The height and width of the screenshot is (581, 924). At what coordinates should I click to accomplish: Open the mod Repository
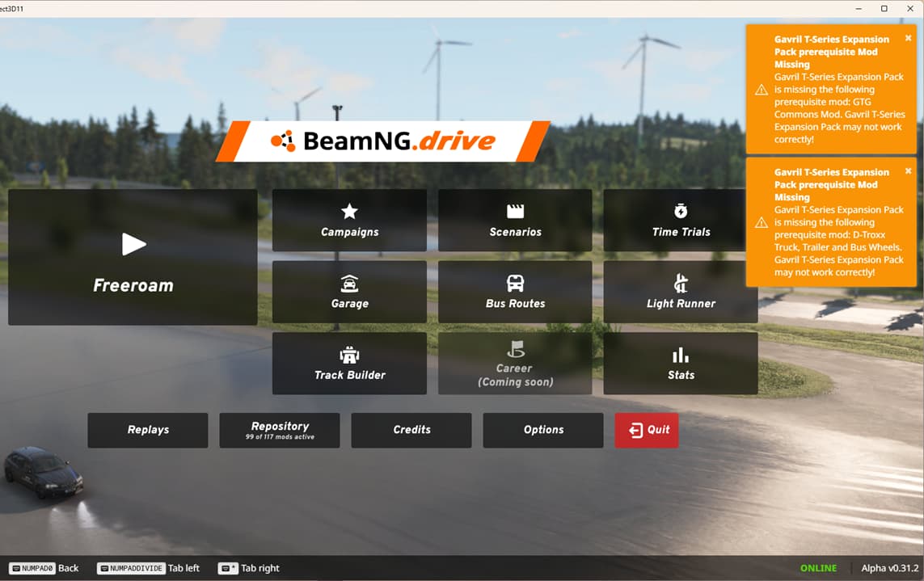[280, 430]
